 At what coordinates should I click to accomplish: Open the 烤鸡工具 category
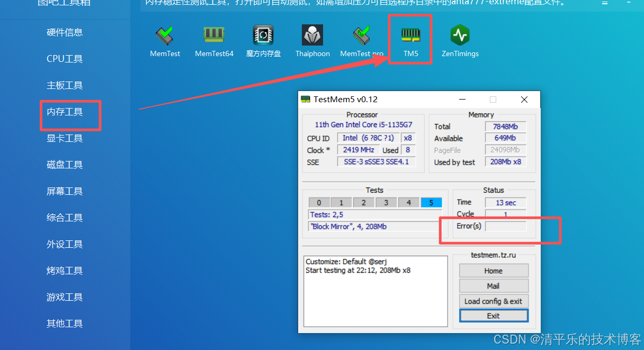coord(65,271)
